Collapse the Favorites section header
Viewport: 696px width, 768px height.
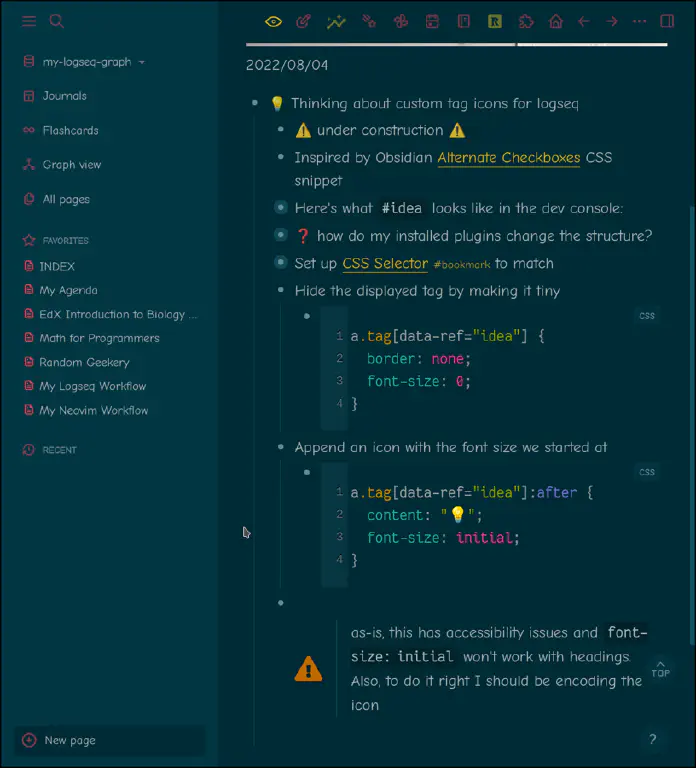coord(65,241)
